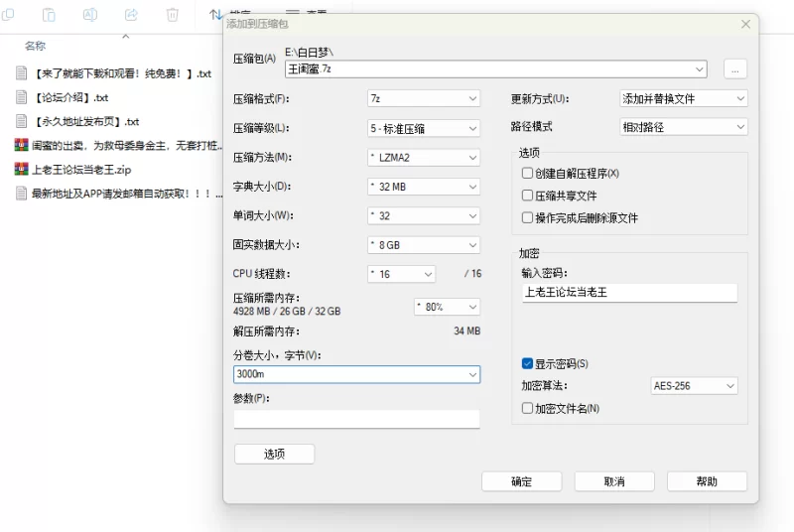Open the 压缩方法 LZMA2 dropdown
Screen dimensions: 794x532
[424, 158]
